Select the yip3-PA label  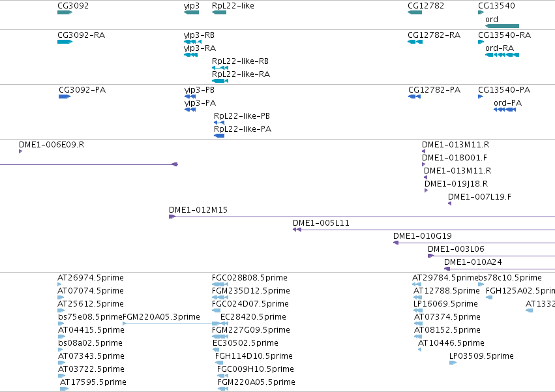[x=200, y=103]
